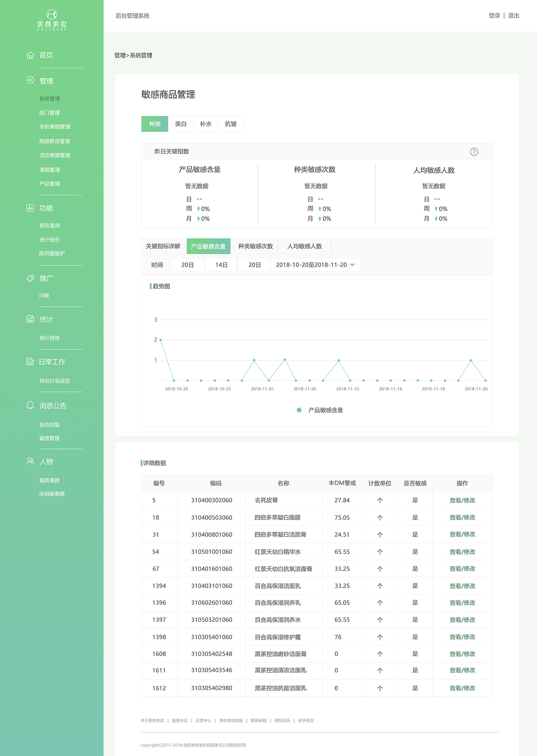
Task: Open 部门管理 in sidebar
Action: tap(50, 112)
